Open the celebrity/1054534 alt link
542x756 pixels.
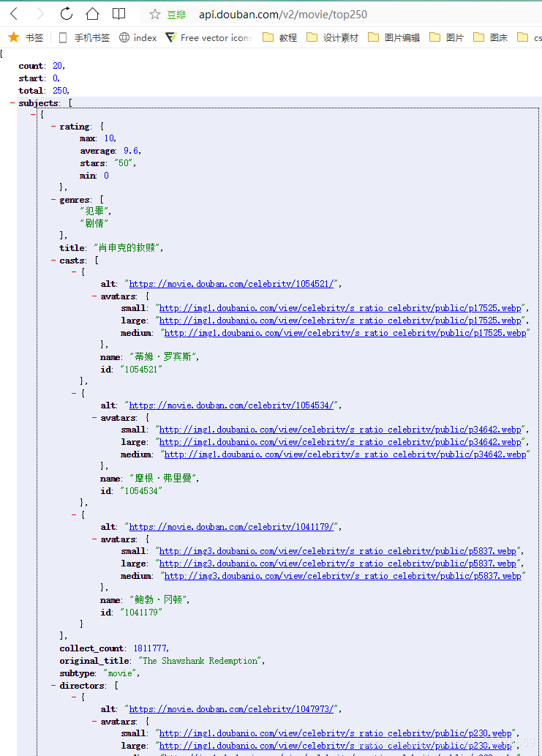tap(231, 405)
